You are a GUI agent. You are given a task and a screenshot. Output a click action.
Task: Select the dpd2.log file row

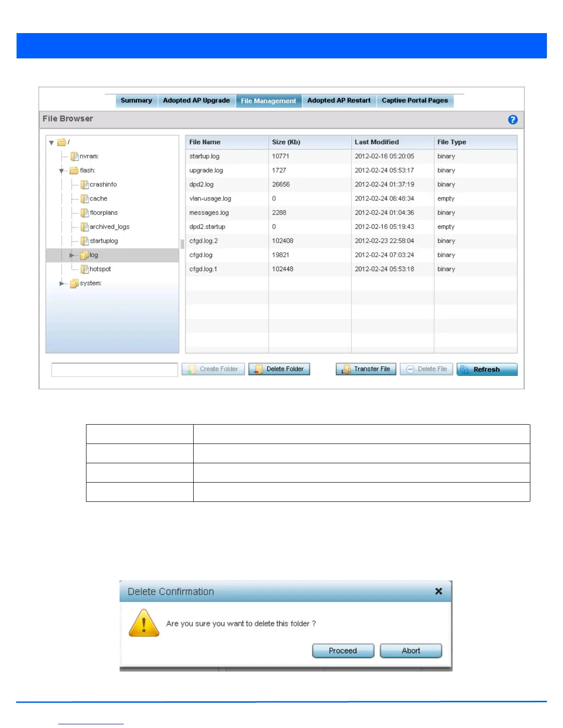coord(351,185)
